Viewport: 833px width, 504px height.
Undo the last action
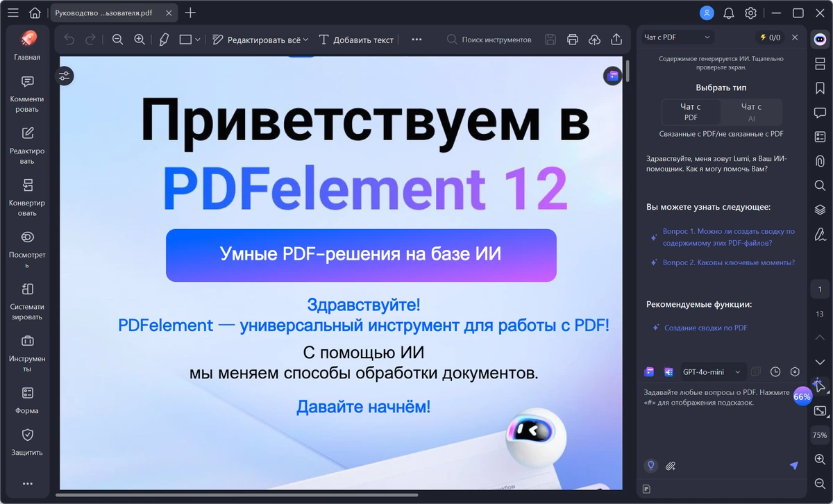[x=69, y=40]
